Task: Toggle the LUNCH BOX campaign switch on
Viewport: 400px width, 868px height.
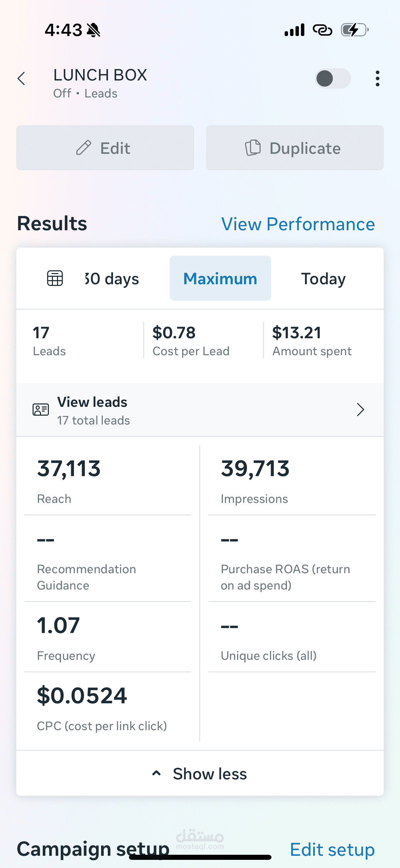Action: coord(332,79)
